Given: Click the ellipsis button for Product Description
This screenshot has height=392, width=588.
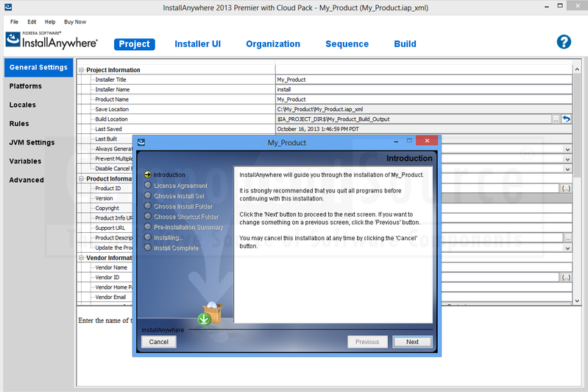Looking at the screenshot, I should [x=567, y=238].
